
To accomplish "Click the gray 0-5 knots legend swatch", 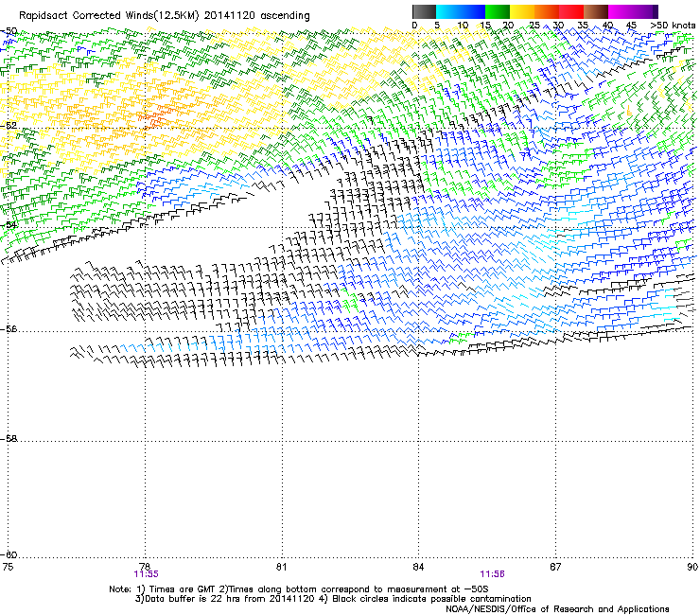I will pos(424,11).
